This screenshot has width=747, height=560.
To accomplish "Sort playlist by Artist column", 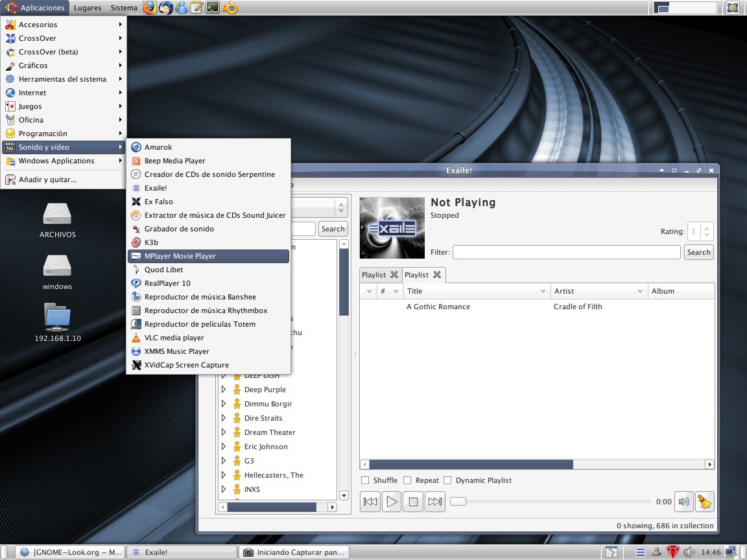I will 599,291.
